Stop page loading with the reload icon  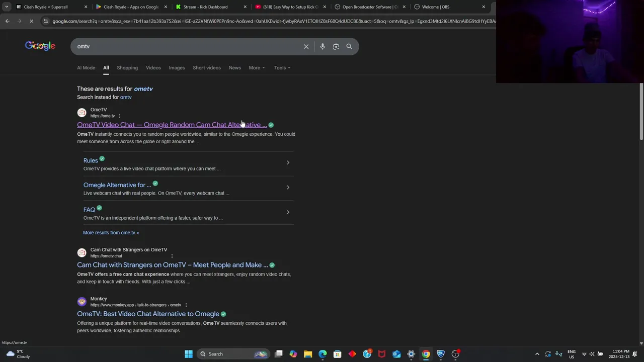point(31,21)
